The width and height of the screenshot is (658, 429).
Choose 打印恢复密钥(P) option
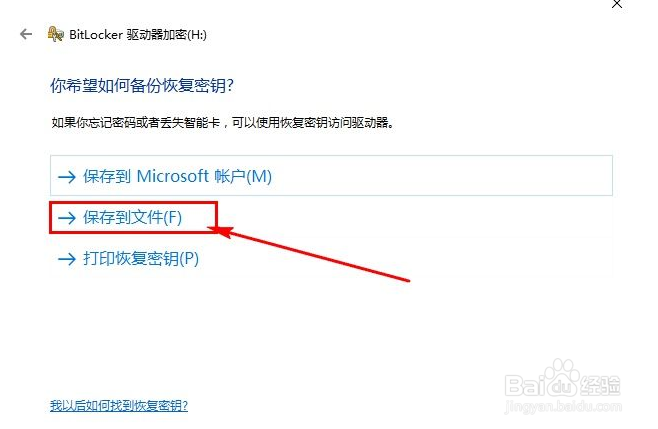(331, 259)
